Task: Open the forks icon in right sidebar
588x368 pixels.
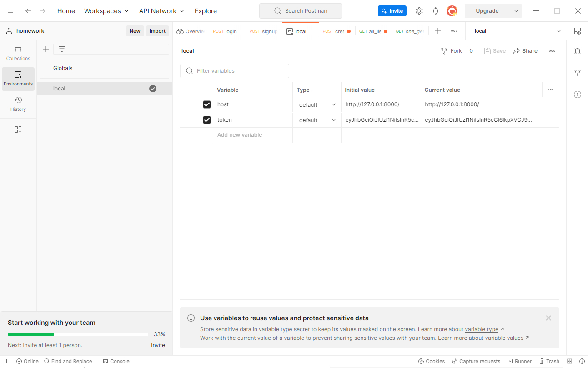Action: [x=578, y=73]
